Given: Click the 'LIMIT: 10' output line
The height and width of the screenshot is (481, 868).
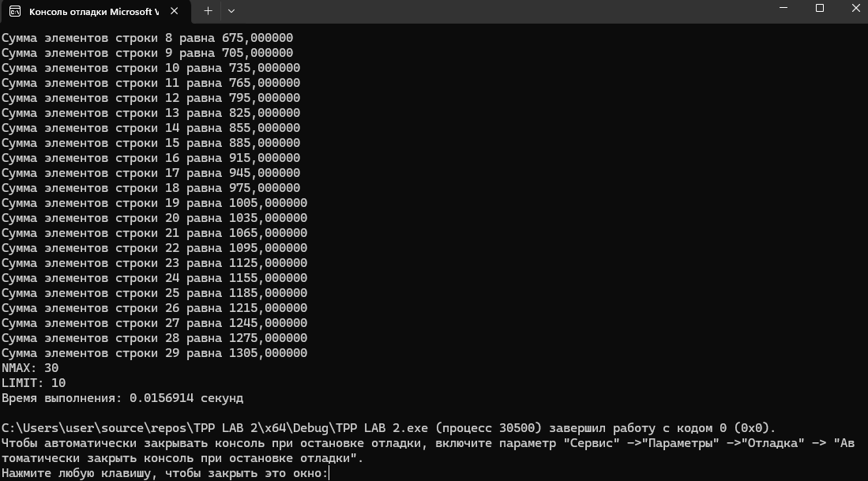Looking at the screenshot, I should [33, 383].
